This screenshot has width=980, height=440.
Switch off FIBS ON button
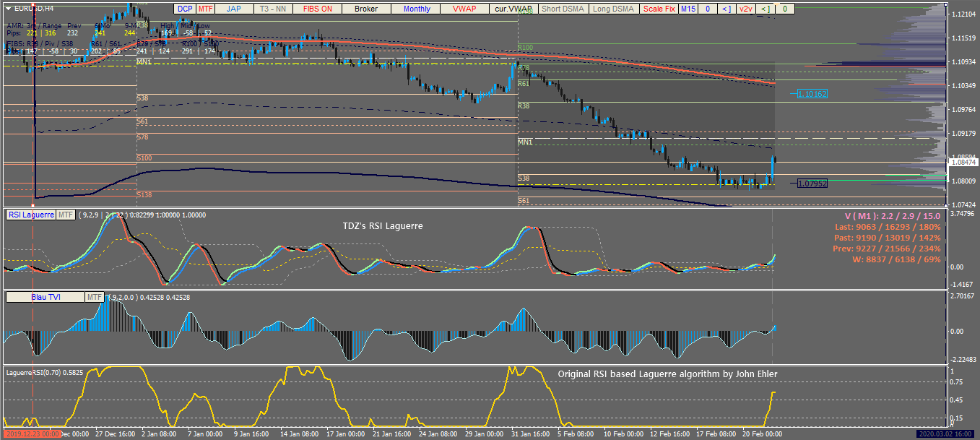click(318, 9)
